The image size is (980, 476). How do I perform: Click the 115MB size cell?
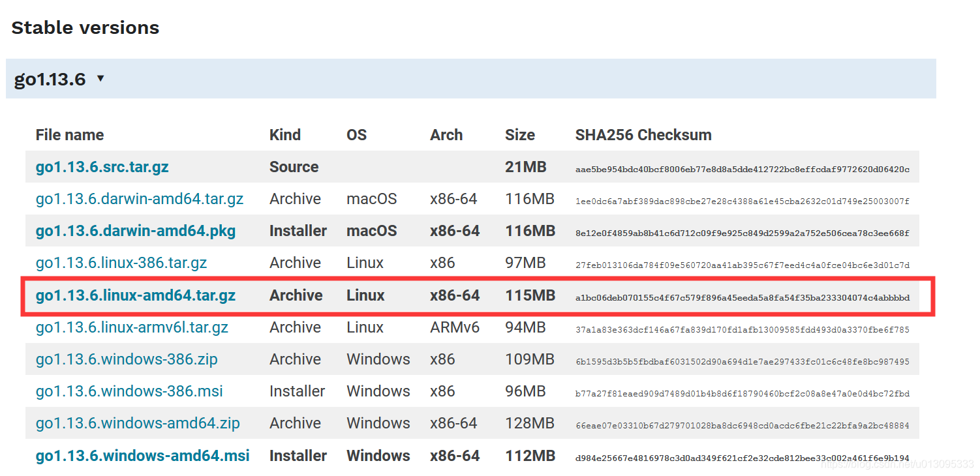tap(530, 295)
